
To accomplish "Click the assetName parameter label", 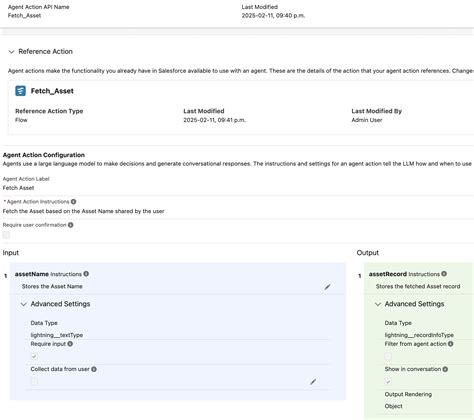I will pyautogui.click(x=32, y=274).
